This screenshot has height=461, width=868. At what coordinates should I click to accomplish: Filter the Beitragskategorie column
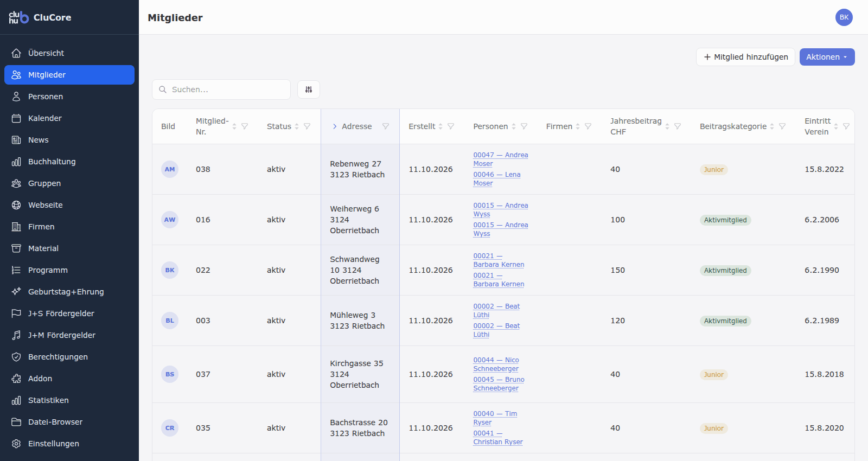(782, 126)
